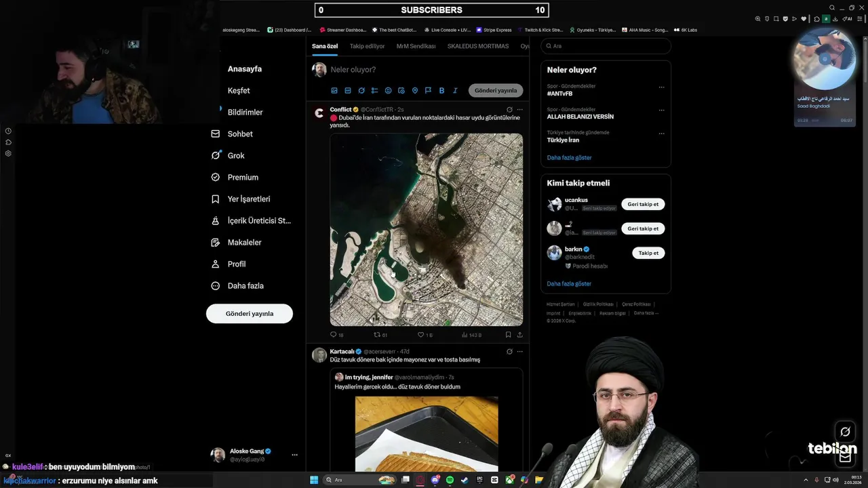
Task: Open more options on Conflict post
Action: pos(520,109)
